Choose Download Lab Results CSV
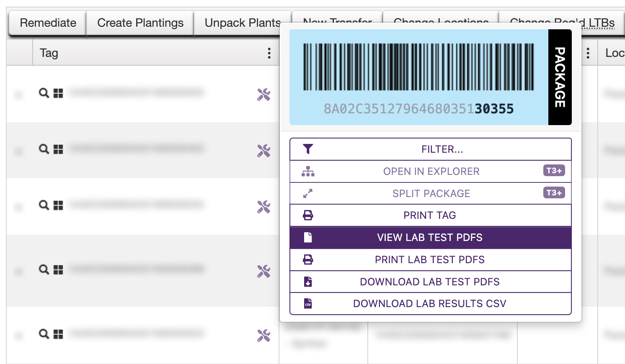625x364 pixels. click(x=430, y=304)
